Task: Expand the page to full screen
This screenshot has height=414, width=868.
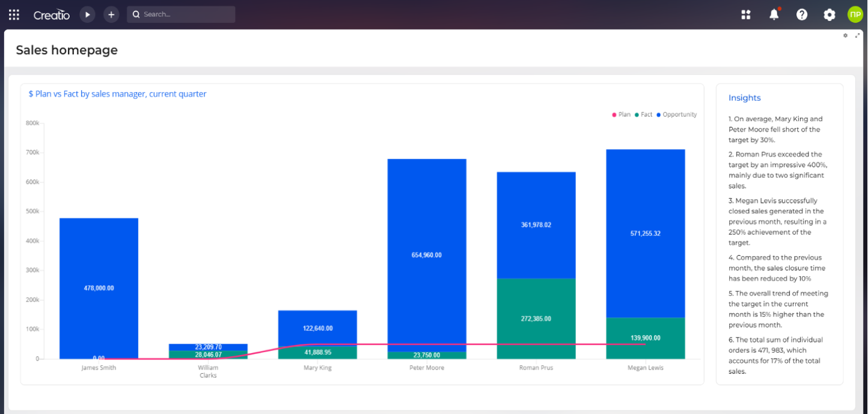Action: coord(857,36)
